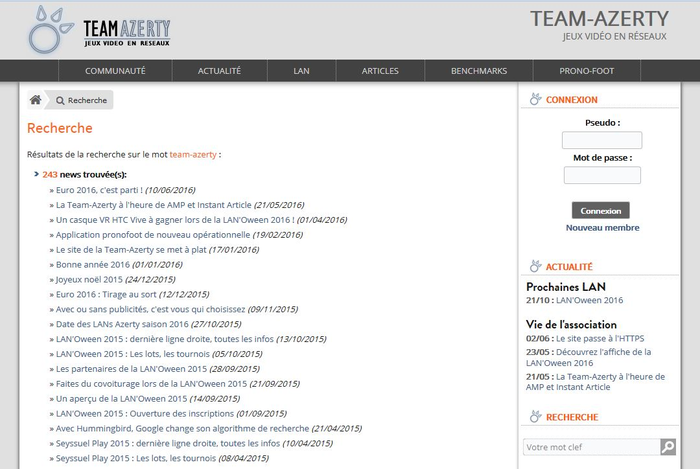
Task: Open Découvrez l'affiche de la LAN'Oween 2016
Action: (588, 357)
